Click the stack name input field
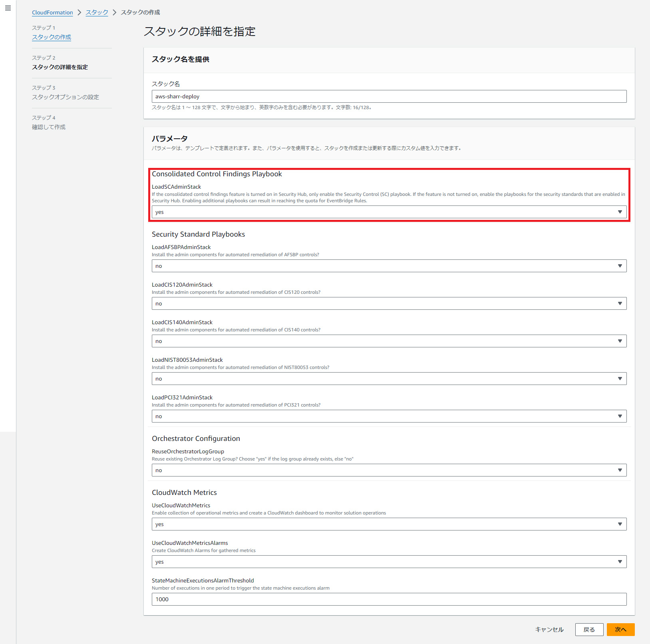Screen dimensions: 650x644 (x=389, y=96)
